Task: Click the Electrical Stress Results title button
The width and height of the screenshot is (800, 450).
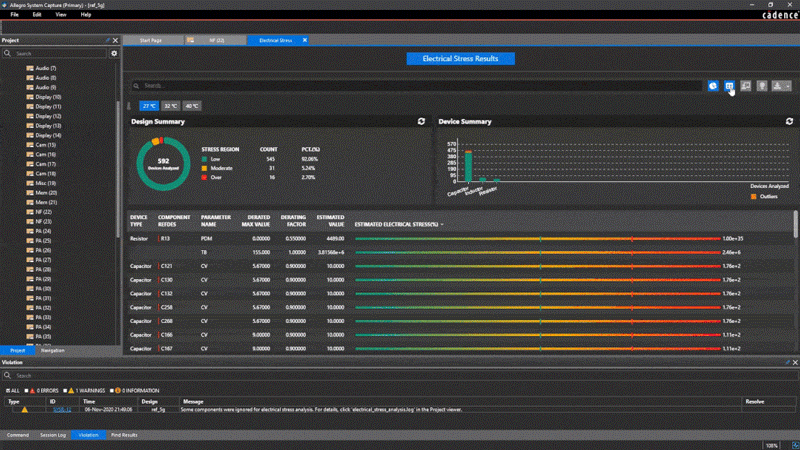Action: tap(460, 59)
